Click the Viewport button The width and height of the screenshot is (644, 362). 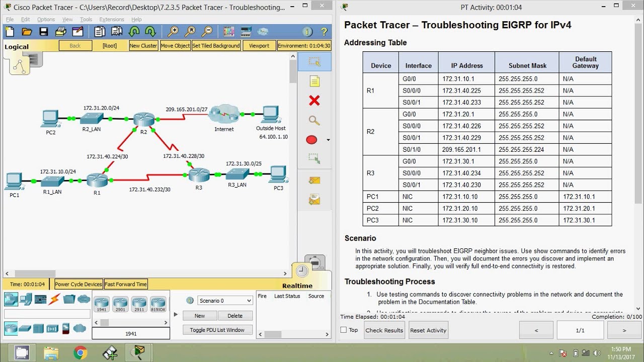(259, 46)
